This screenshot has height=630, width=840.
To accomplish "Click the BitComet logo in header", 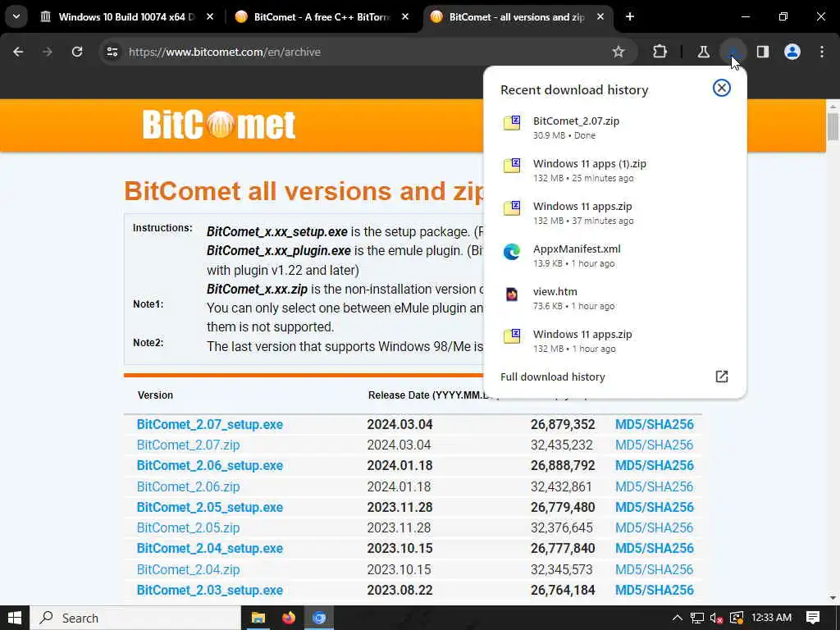I will (x=218, y=125).
